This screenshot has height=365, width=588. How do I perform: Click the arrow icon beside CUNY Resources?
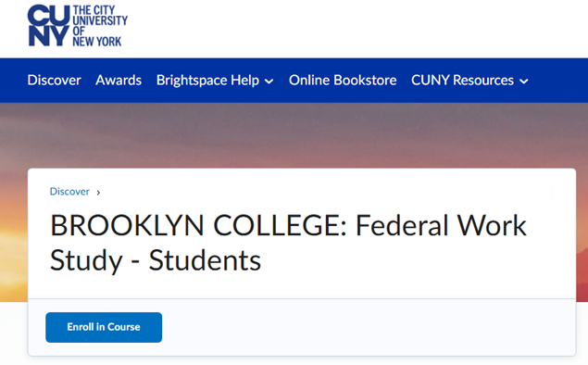(524, 81)
